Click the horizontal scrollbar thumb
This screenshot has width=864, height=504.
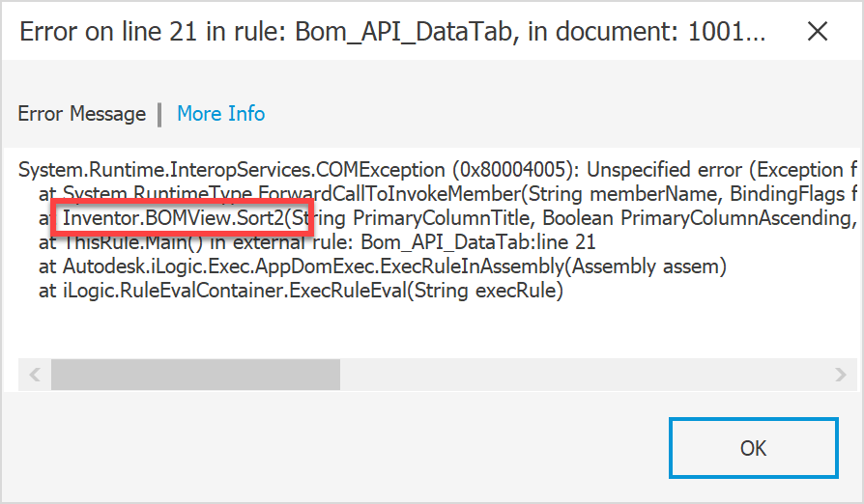coord(195,374)
